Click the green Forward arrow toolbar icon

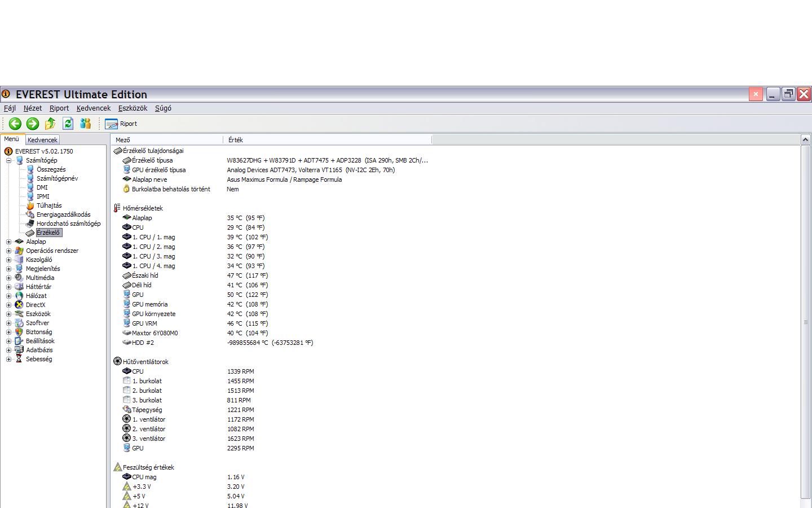(33, 124)
